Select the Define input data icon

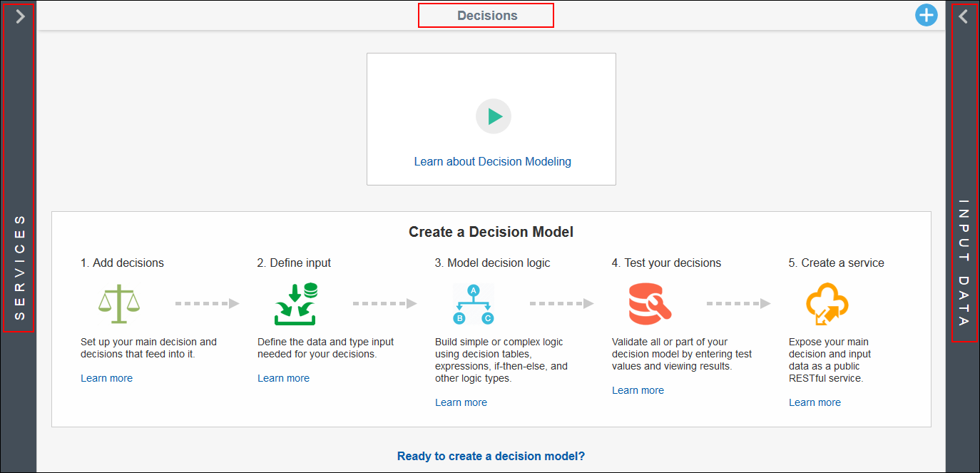click(295, 302)
